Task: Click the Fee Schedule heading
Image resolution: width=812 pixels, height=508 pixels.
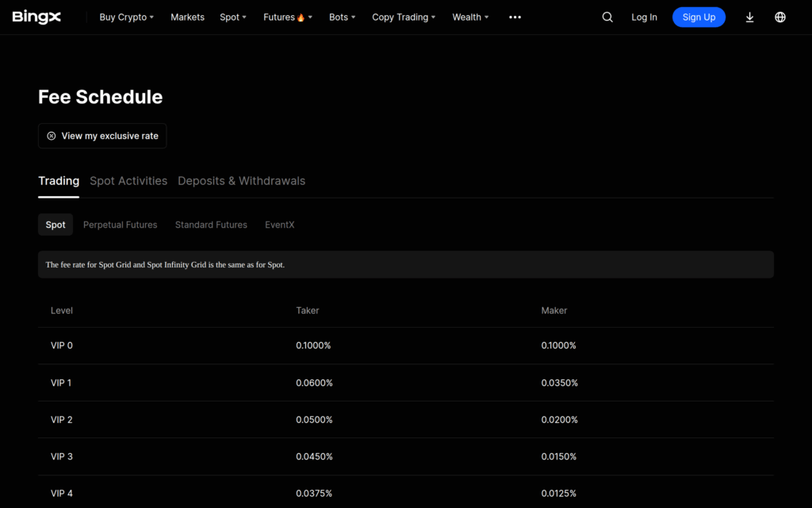Action: tap(101, 97)
